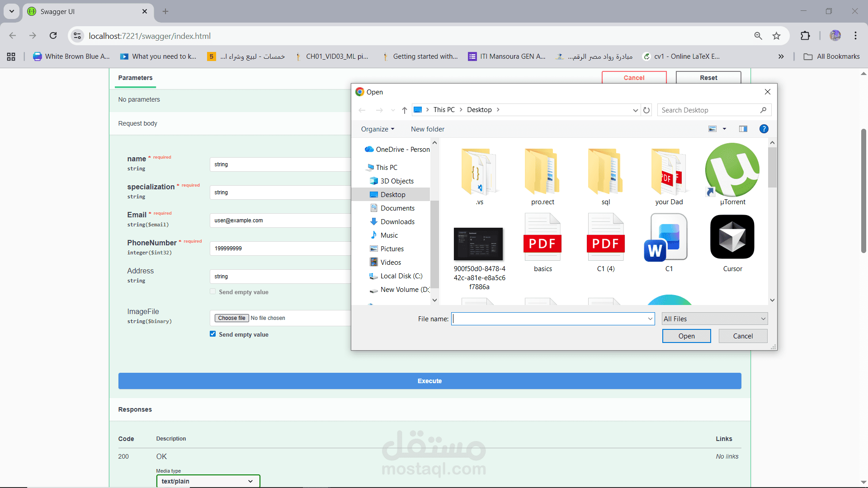The image size is (868, 488).
Task: Toggle Send empty value for ImageFile
Action: point(212,334)
